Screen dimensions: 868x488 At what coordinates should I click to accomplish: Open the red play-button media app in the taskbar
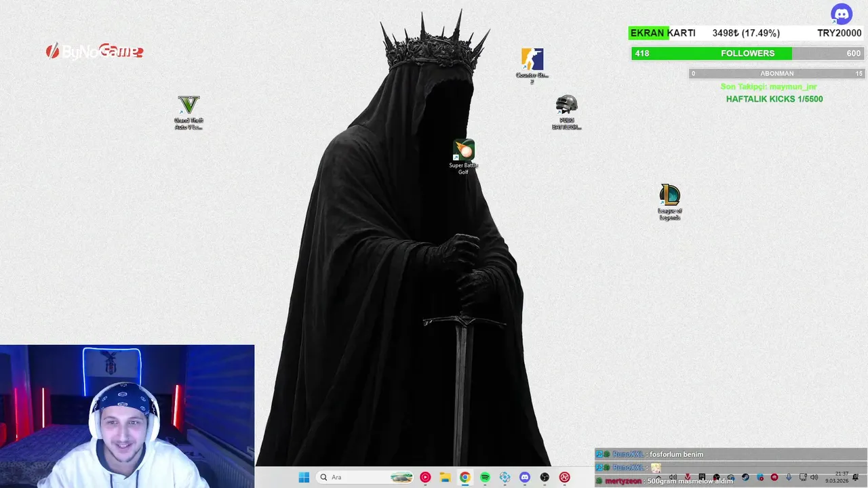click(x=425, y=477)
